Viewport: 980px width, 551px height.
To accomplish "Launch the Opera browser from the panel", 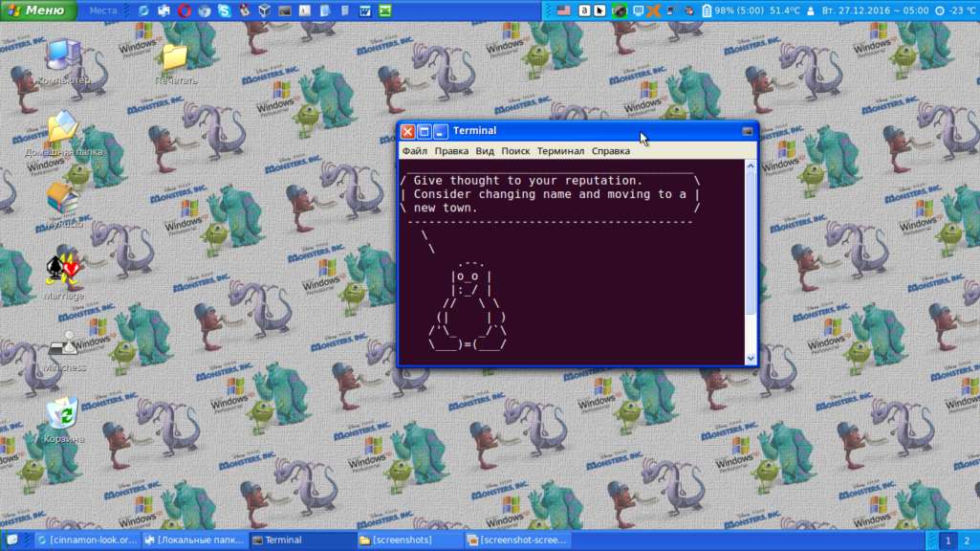I will [185, 11].
